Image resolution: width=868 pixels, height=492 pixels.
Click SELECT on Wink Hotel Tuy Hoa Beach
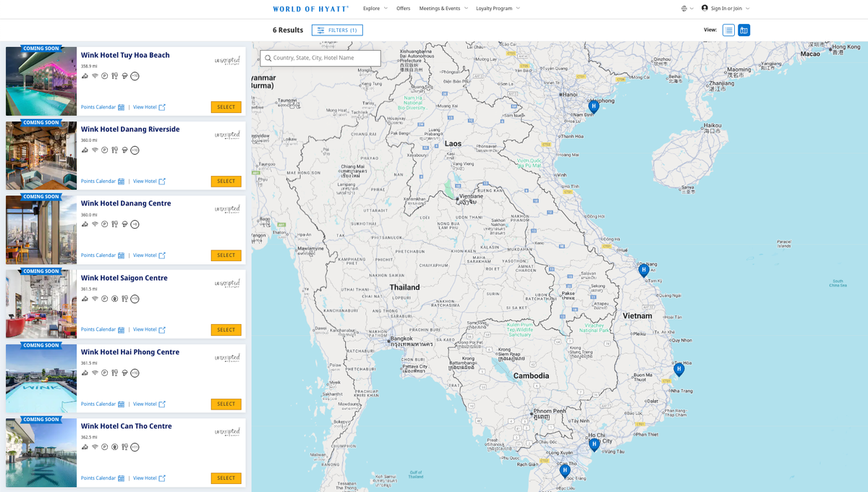(x=226, y=106)
